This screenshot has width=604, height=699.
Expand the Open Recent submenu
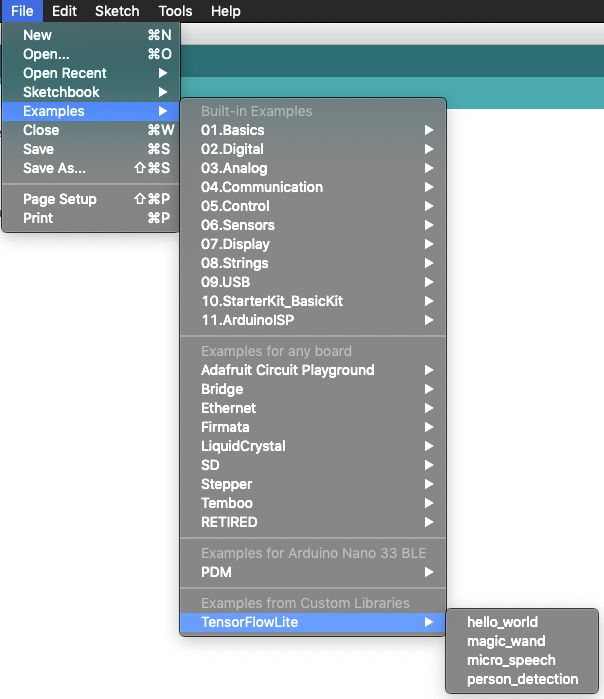(90, 73)
